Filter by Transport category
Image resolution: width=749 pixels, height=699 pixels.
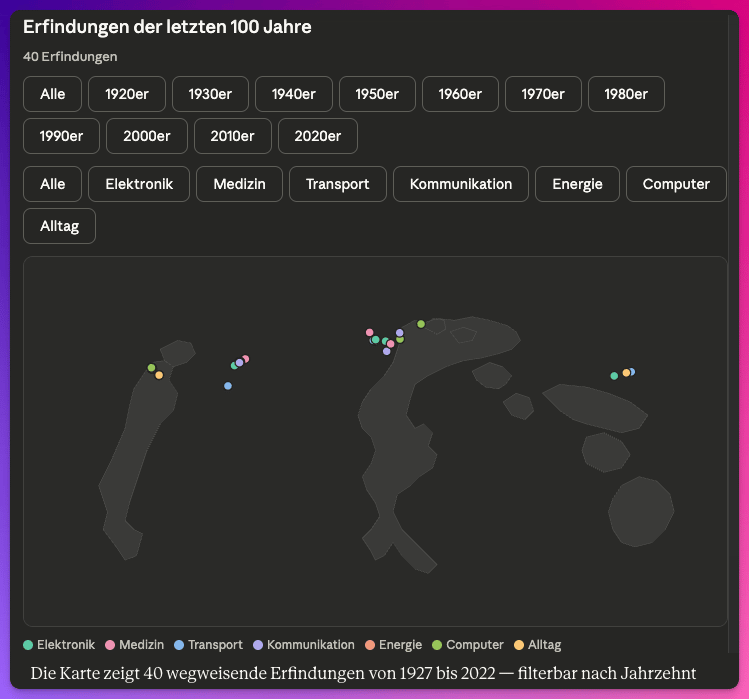(338, 184)
